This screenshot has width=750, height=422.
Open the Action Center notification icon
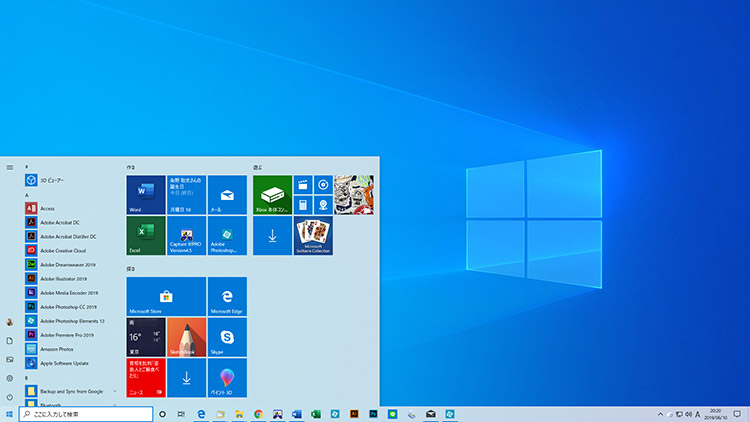point(736,414)
